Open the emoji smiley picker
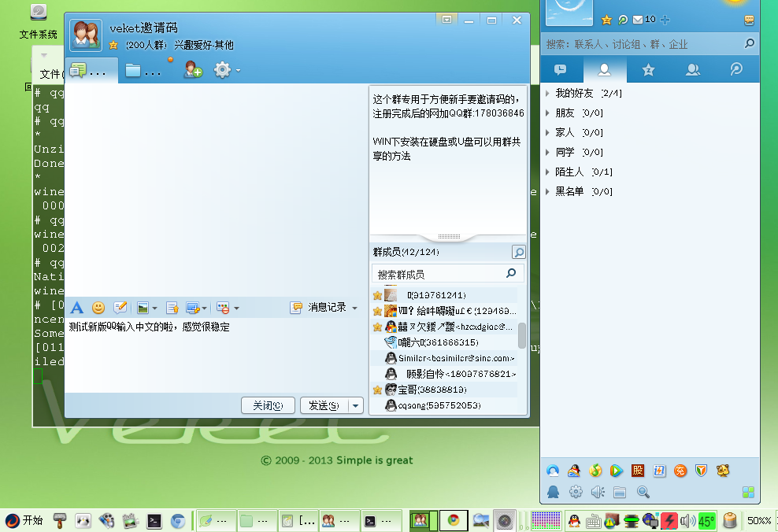 coord(98,308)
